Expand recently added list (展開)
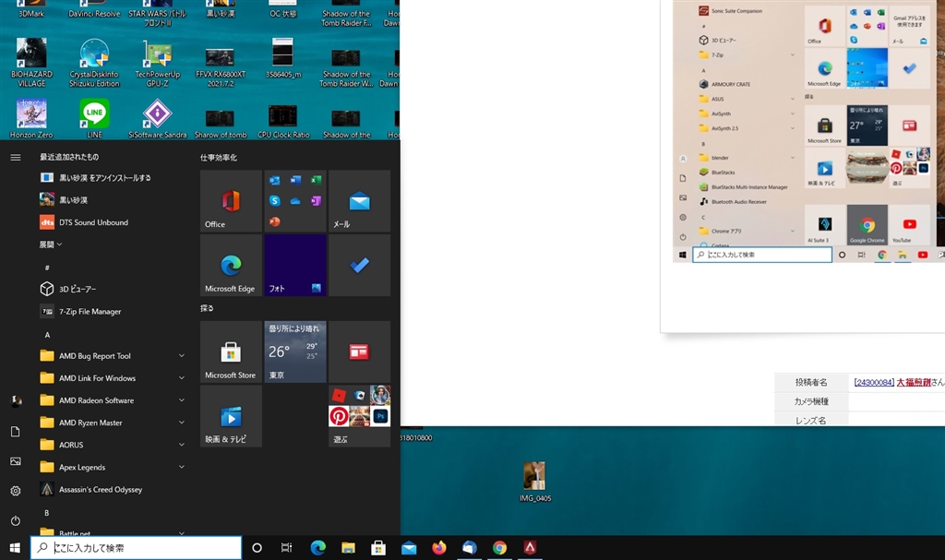 (x=51, y=244)
